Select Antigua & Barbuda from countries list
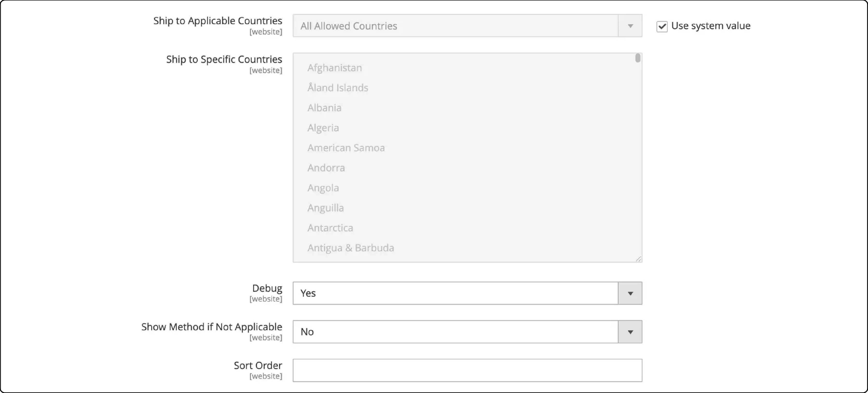This screenshot has width=868, height=393. coord(350,247)
